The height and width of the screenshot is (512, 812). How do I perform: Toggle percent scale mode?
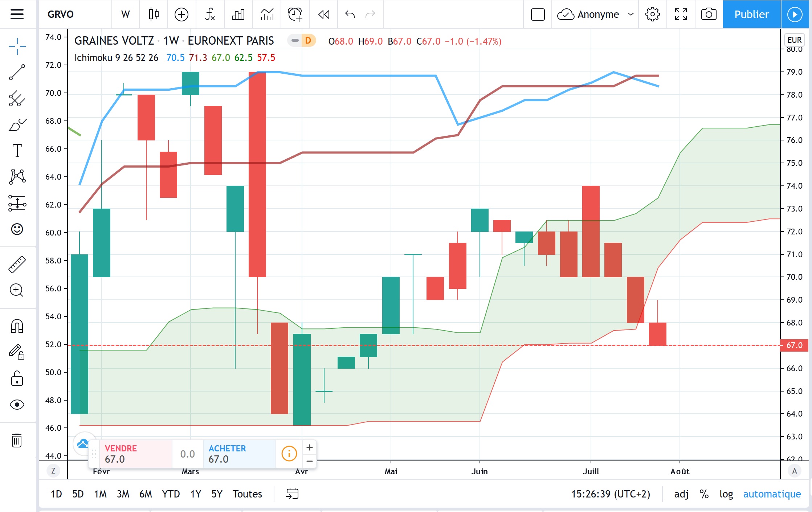(x=704, y=494)
